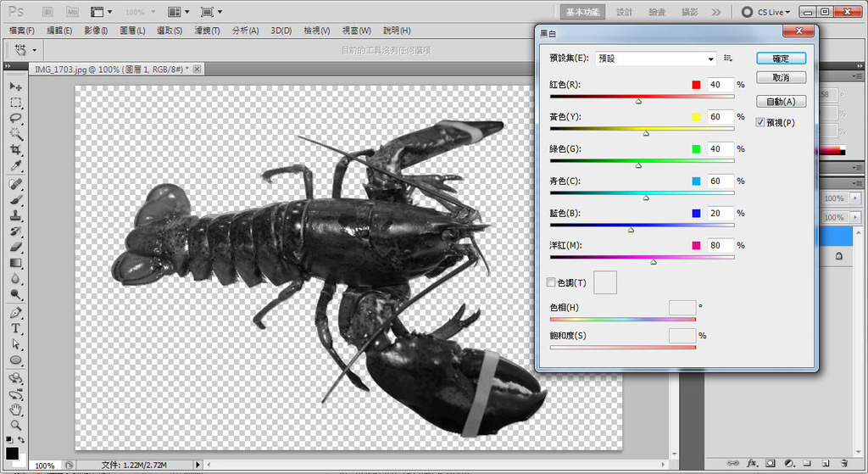The image size is (868, 474).
Task: Click the Zoom magnifier tool
Action: point(15,425)
